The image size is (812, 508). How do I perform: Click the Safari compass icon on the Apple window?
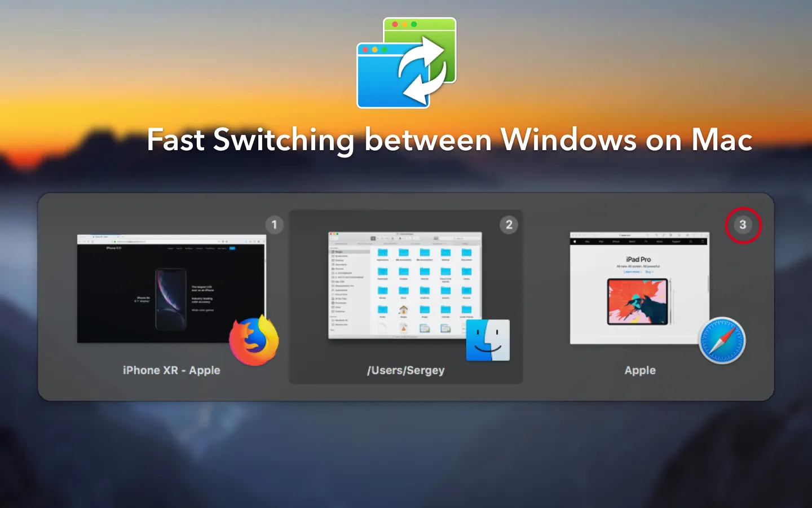coord(722,340)
